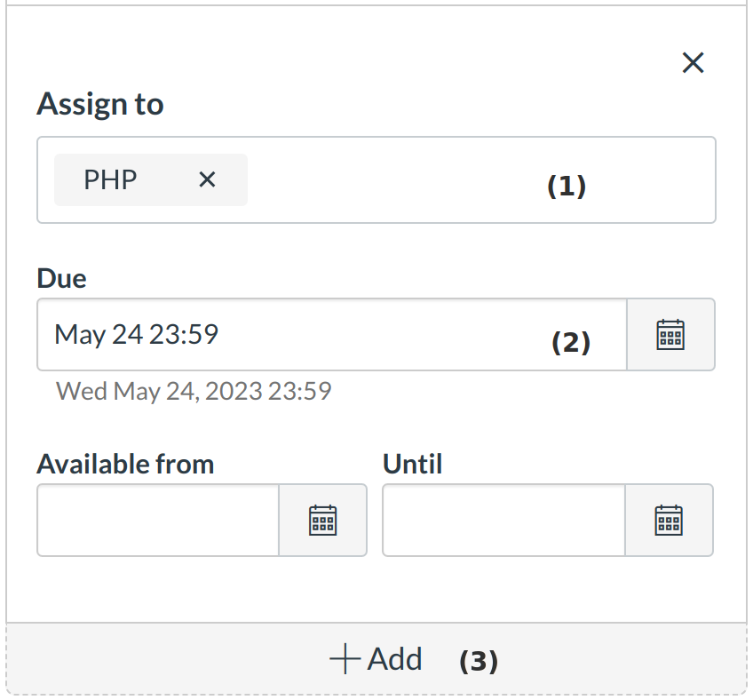
Task: Select the PHP tag in Assign to
Action: [x=111, y=180]
